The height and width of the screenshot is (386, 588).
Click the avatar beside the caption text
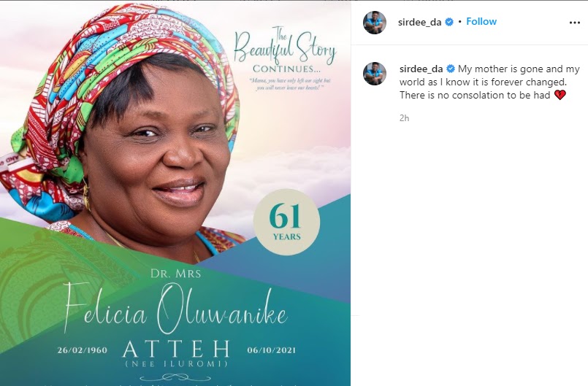click(375, 74)
